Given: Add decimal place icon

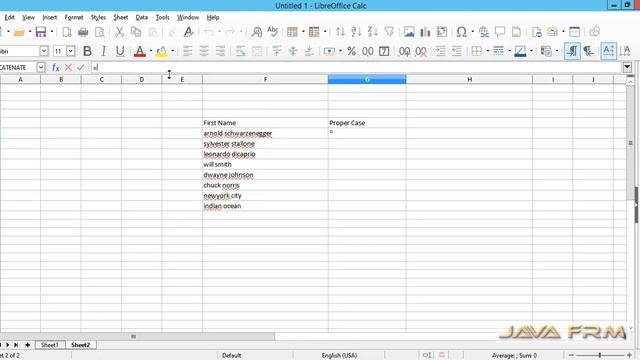Looking at the screenshot, I should (404, 51).
